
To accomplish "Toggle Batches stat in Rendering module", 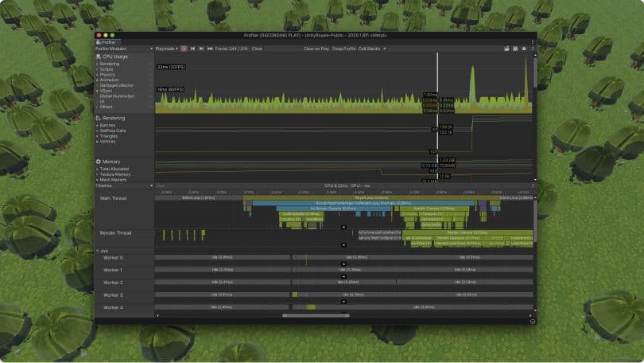I will (x=109, y=125).
